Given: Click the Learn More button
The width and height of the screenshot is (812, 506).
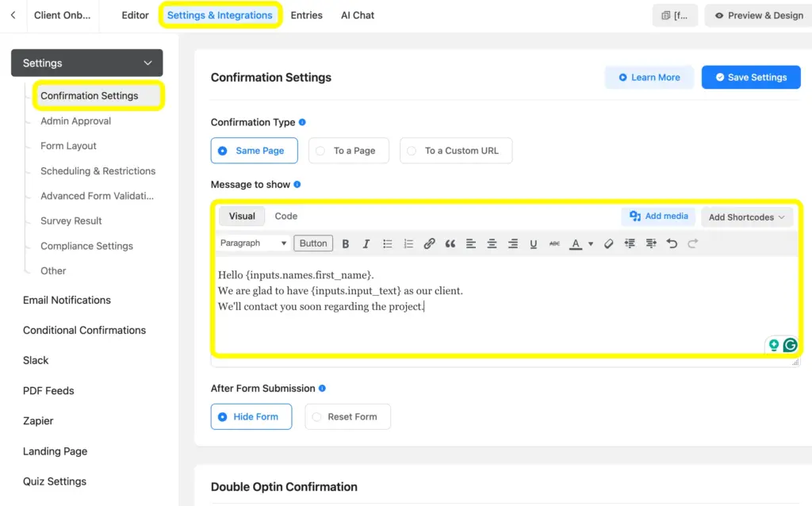Looking at the screenshot, I should click(649, 77).
